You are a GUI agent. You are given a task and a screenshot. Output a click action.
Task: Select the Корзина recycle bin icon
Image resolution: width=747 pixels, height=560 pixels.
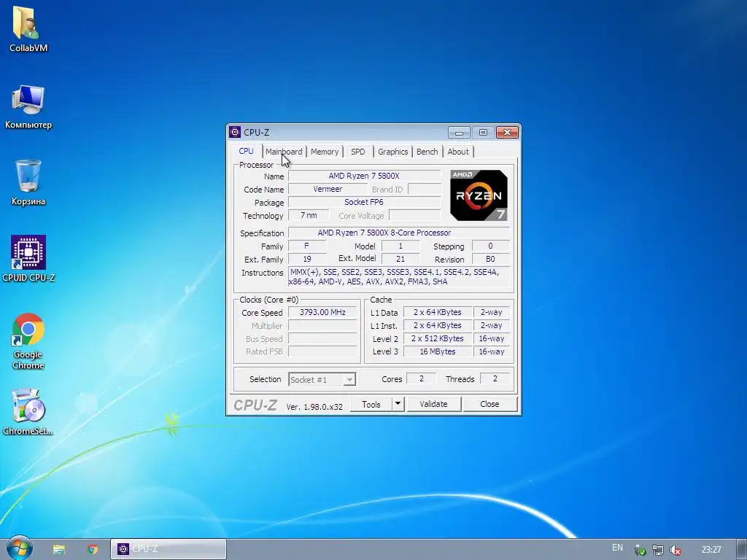pos(28,183)
